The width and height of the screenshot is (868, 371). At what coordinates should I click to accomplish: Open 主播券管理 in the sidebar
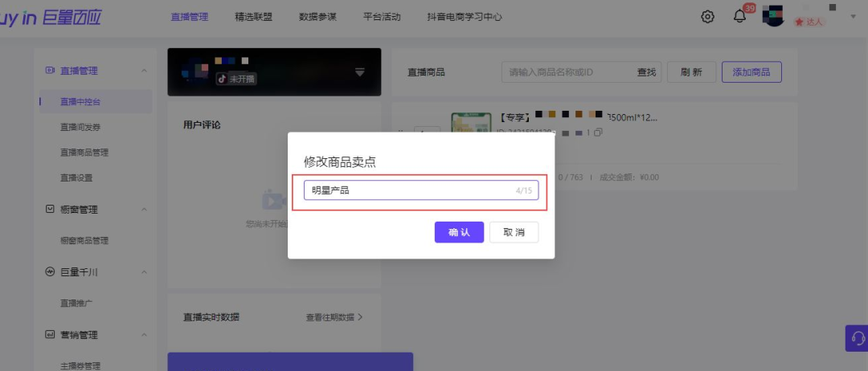pos(80,365)
